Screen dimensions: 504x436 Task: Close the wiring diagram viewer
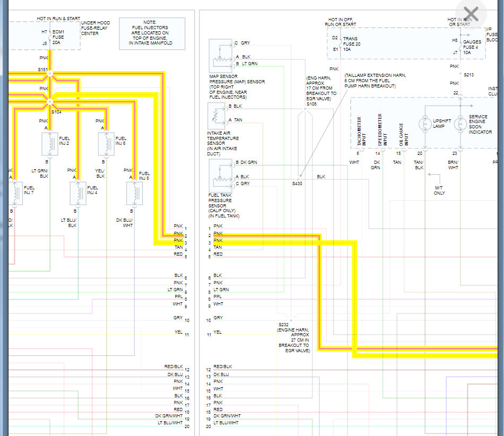coord(470,13)
